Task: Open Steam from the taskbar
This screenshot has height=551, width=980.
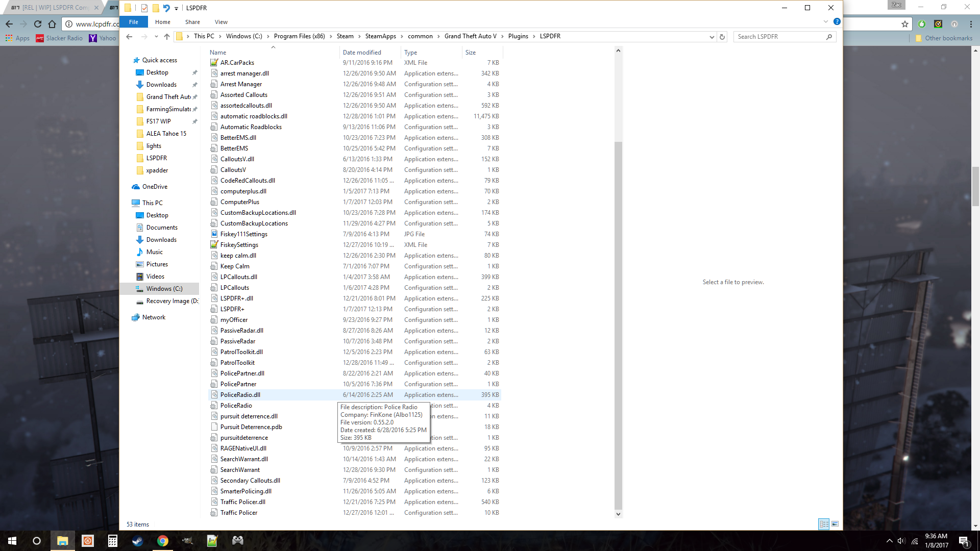Action: click(x=137, y=541)
